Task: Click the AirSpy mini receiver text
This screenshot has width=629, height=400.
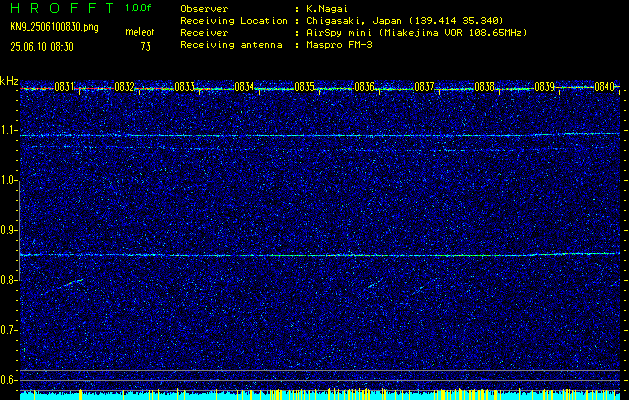Action: point(416,33)
